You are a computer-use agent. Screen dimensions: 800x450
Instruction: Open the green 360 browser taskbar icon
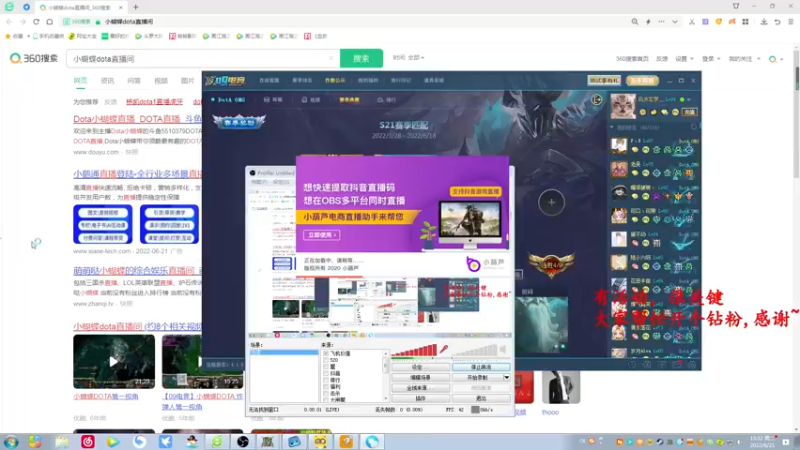coord(217,441)
